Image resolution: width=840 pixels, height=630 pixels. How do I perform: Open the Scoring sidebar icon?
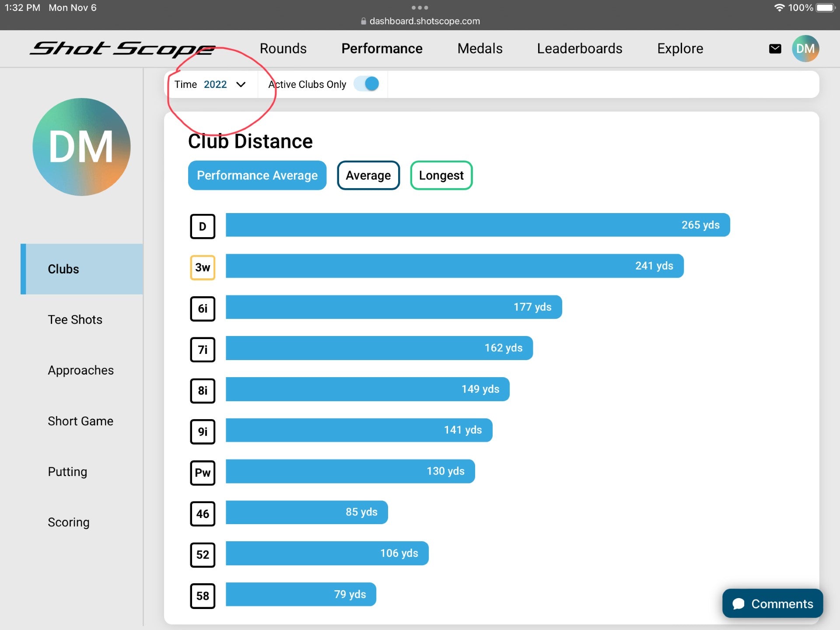69,522
